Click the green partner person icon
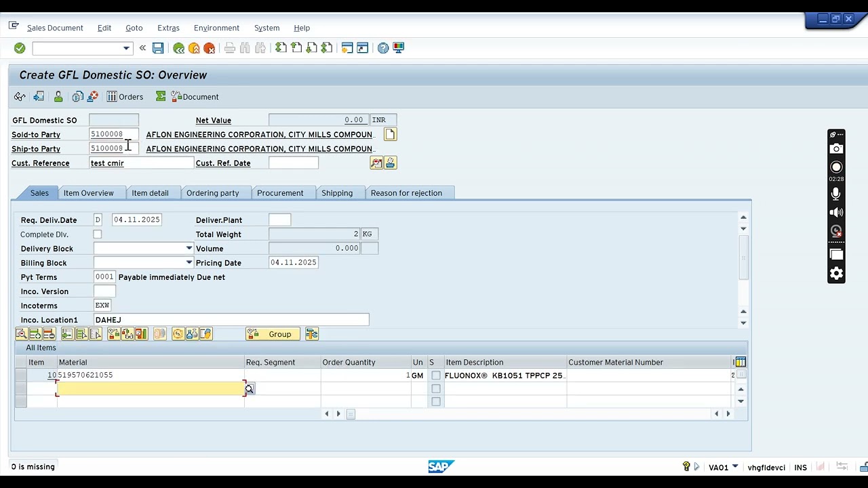 58,97
